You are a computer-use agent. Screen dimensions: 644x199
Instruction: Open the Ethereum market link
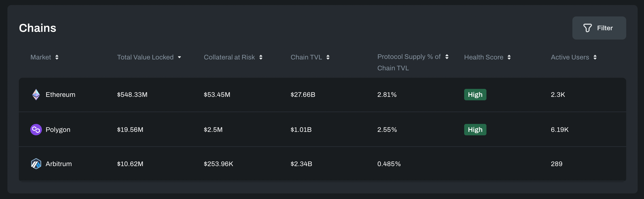[x=60, y=95]
